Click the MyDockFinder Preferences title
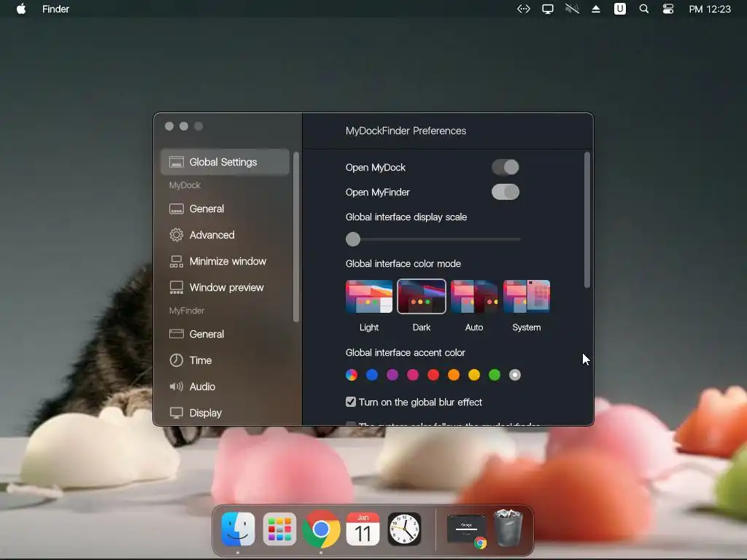Screen dimensions: 747x560 tap(406, 131)
